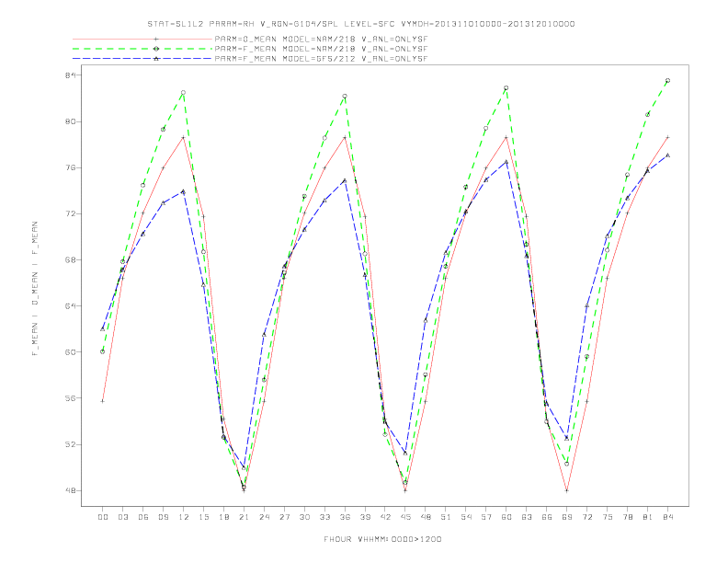Click the horizontal axis label FHOUR VHHMM=0000>1200
This screenshot has width=728, height=563.
382,539
